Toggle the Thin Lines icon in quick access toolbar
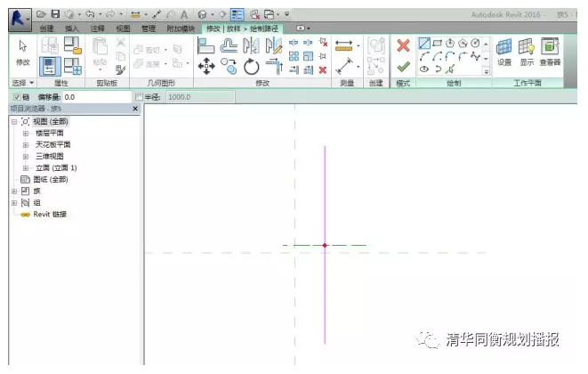 click(237, 14)
